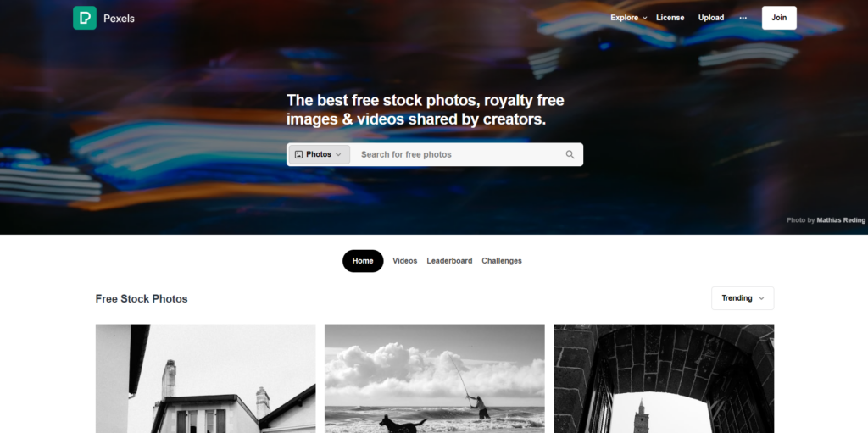Click the Pexels brand name text
Viewport: 868px width, 433px height.
click(119, 19)
